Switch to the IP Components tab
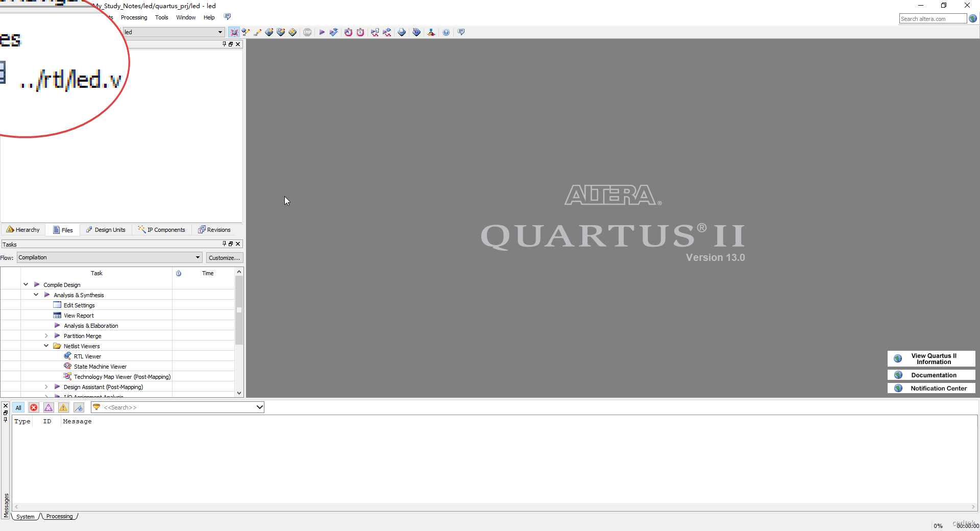The height and width of the screenshot is (531, 980). pyautogui.click(x=162, y=230)
